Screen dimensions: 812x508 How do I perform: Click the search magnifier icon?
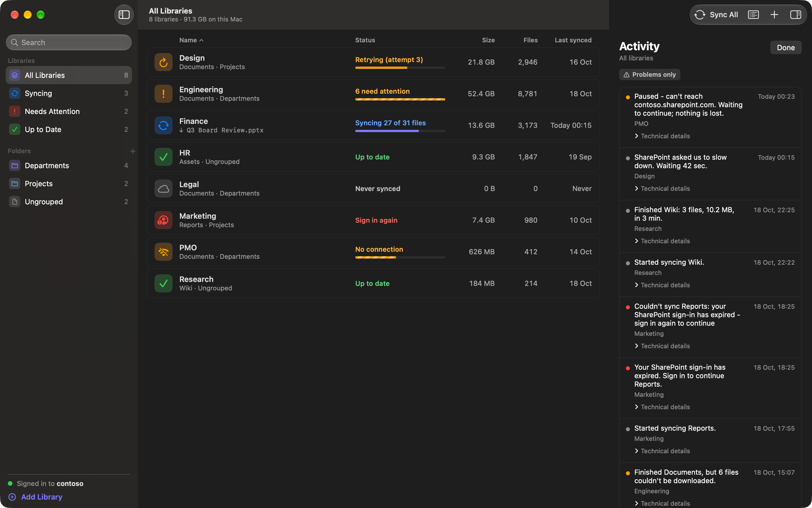pos(14,43)
